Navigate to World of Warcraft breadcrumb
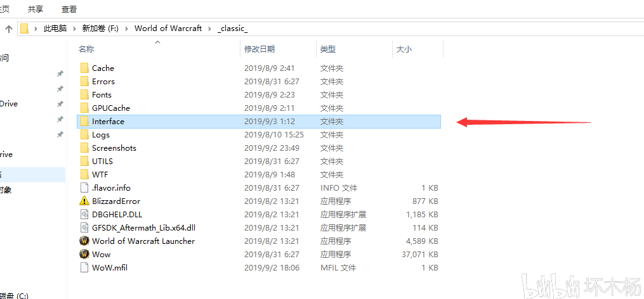 coord(168,29)
